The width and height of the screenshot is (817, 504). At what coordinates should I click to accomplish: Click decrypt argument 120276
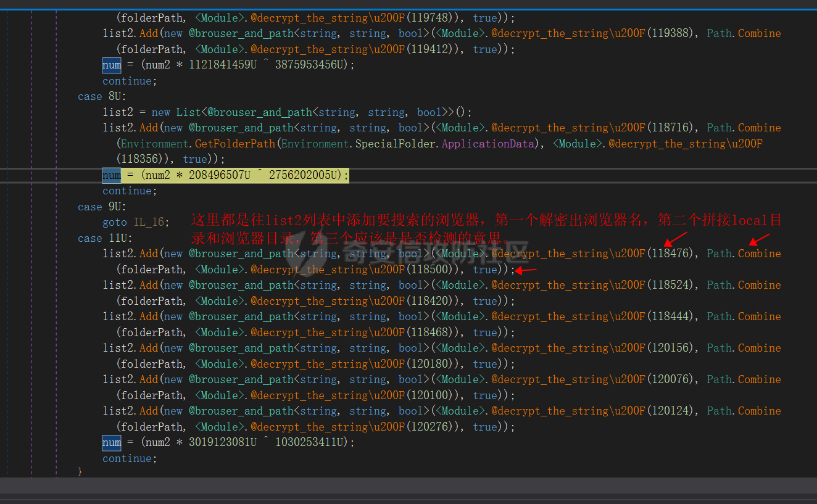[429, 427]
